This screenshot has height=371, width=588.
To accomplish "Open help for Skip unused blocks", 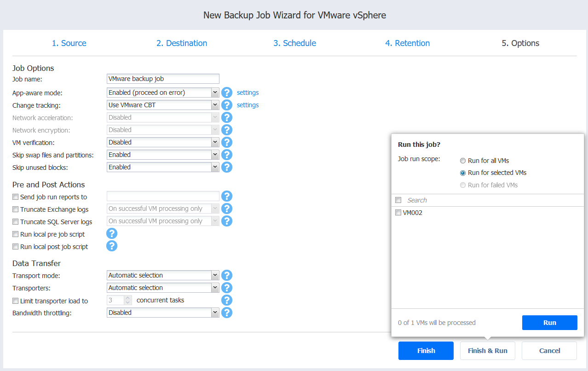I will tap(226, 167).
